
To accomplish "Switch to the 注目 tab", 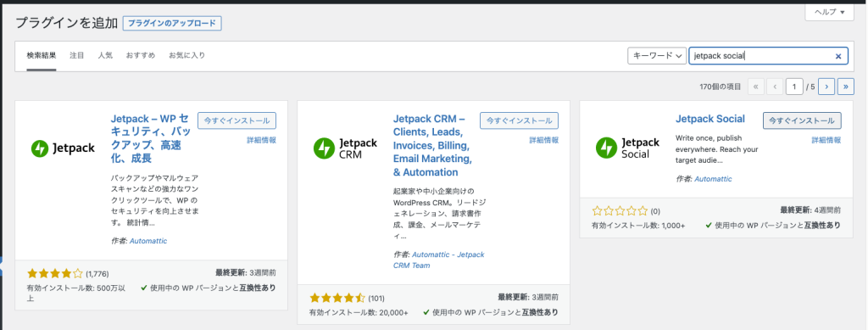I will 77,55.
